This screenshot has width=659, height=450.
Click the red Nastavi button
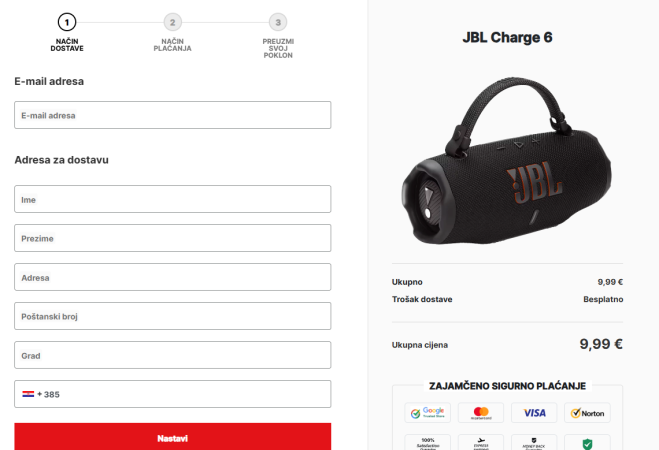pos(173,437)
